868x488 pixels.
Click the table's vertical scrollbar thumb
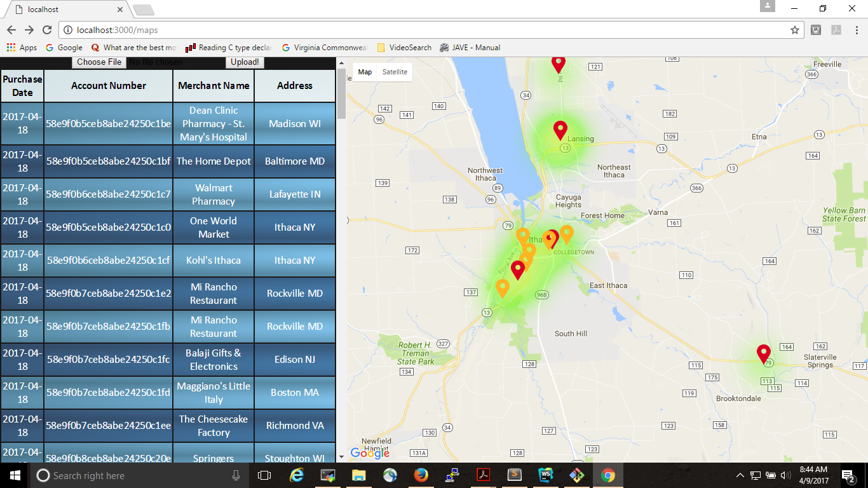341,93
